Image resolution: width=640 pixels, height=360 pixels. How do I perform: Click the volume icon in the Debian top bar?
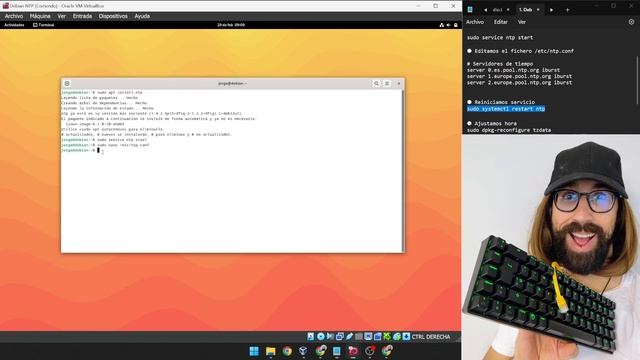449,25
